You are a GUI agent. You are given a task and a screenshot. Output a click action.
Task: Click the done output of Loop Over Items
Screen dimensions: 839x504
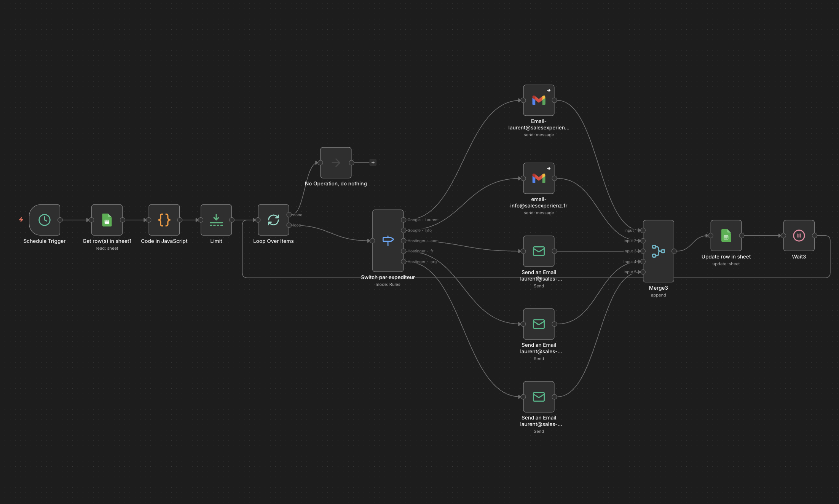(x=290, y=215)
